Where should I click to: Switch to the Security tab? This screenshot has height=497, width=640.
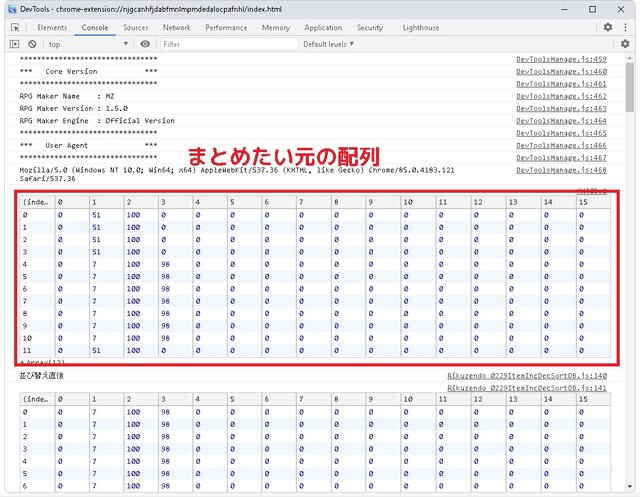(370, 28)
